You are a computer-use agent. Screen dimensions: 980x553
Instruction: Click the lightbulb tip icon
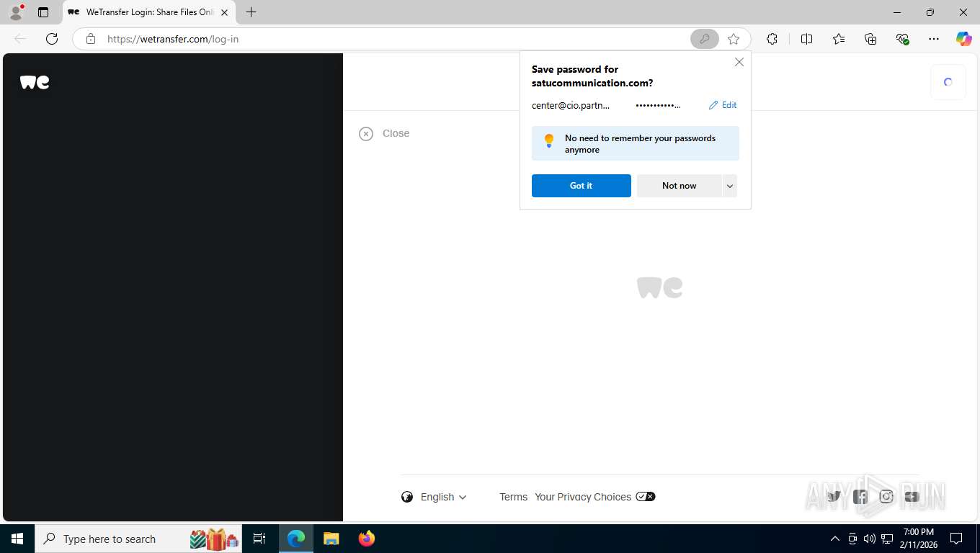549,141
